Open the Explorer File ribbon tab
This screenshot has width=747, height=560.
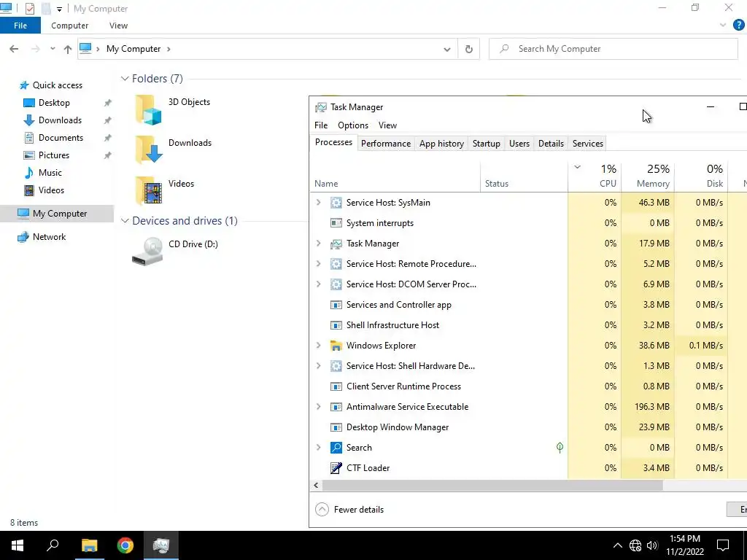point(20,26)
